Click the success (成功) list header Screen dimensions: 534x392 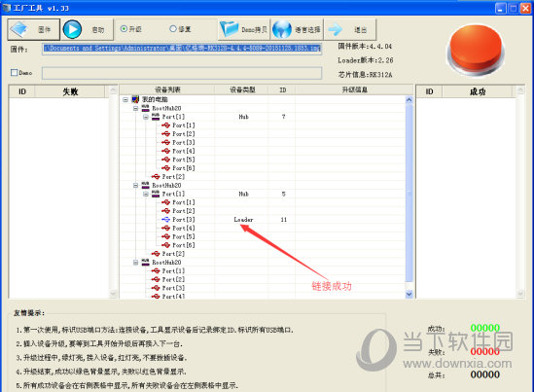[478, 91]
